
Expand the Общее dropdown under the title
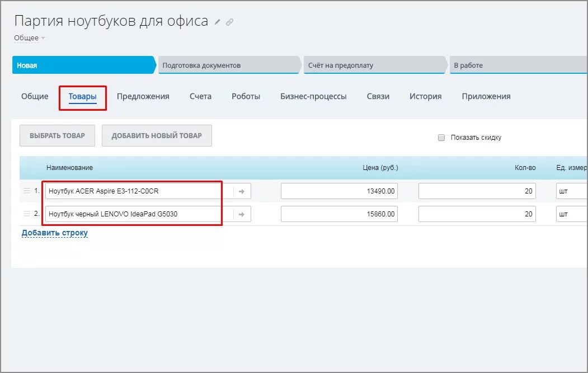point(30,38)
